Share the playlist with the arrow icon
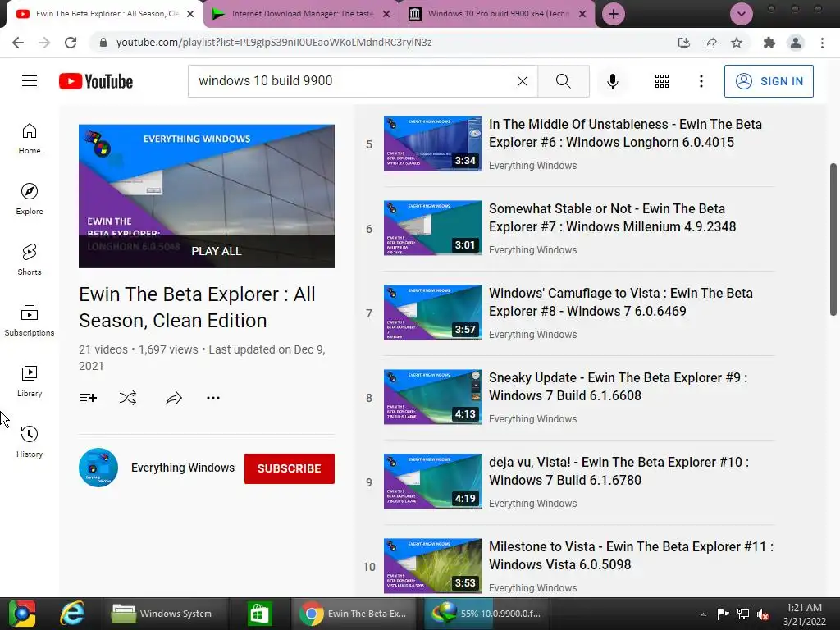 [174, 398]
